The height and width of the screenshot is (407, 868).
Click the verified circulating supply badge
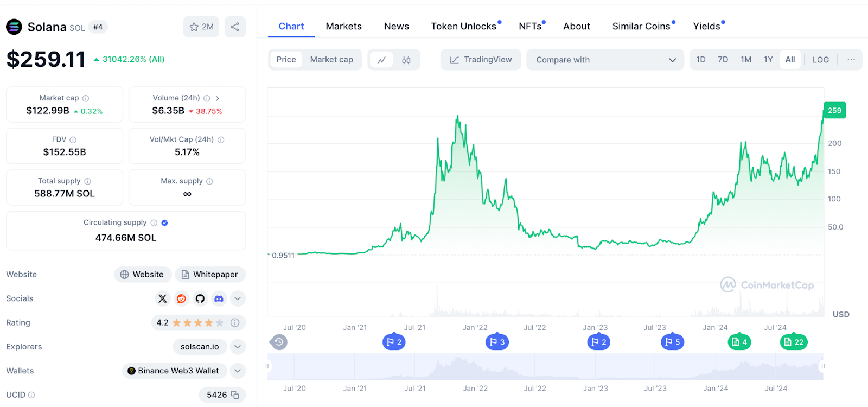pyautogui.click(x=165, y=223)
